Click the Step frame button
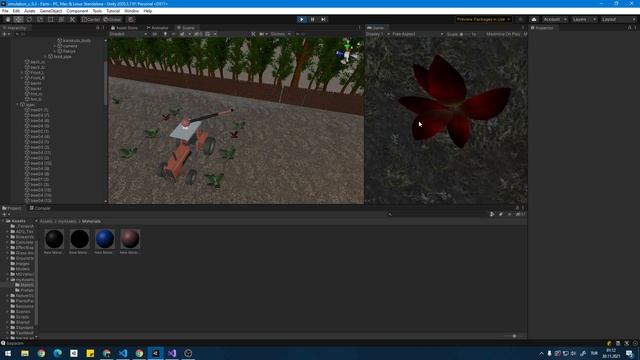Viewport: 640px width, 360px height. point(323,19)
